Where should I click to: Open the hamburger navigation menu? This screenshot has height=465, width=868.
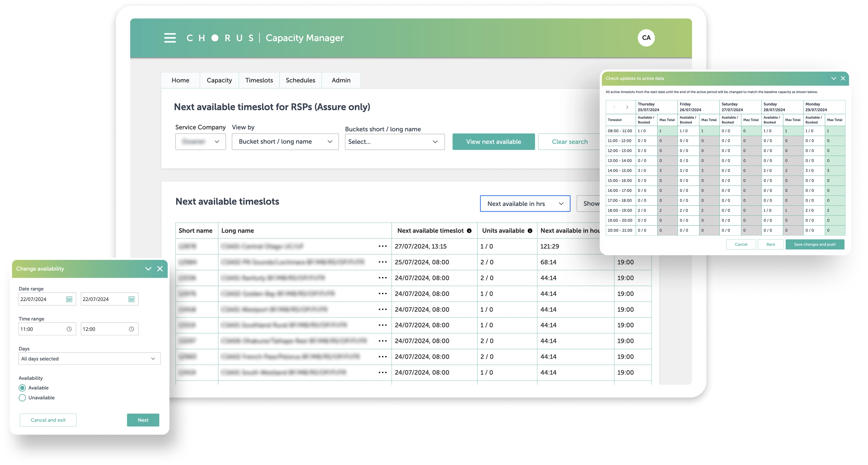pyautogui.click(x=170, y=38)
